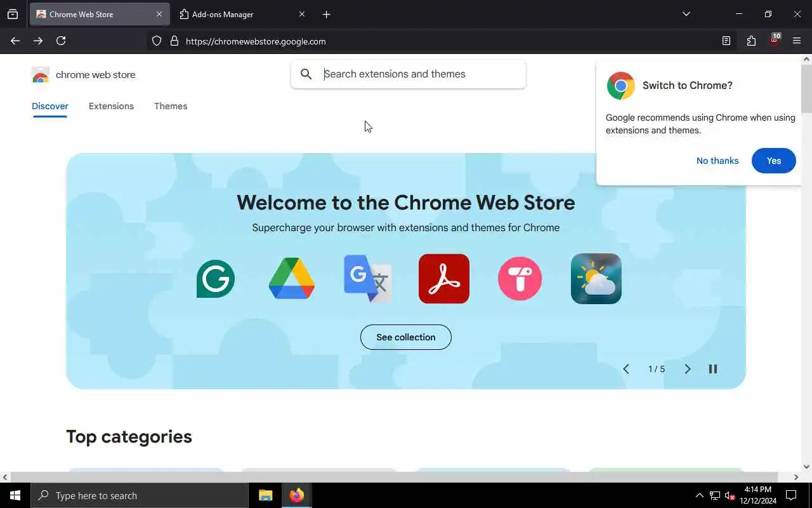The height and width of the screenshot is (508, 812).
Task: Click the tracking protection shield icon
Action: tap(157, 41)
